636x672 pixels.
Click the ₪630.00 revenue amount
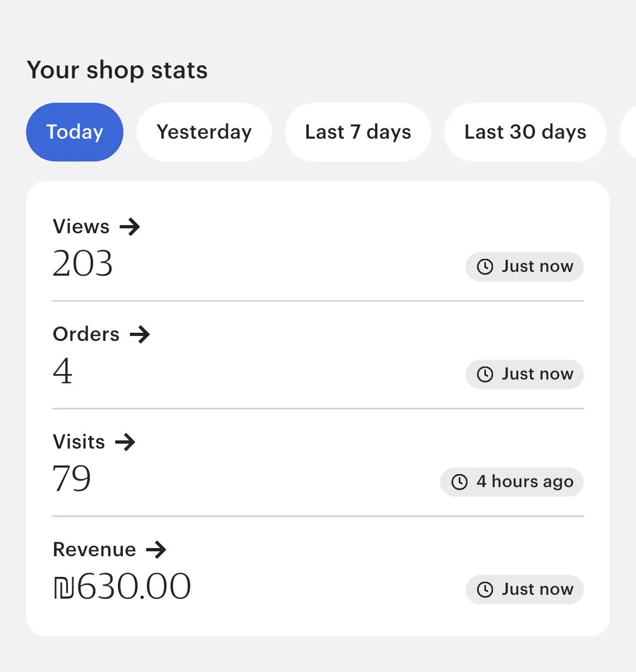(122, 587)
